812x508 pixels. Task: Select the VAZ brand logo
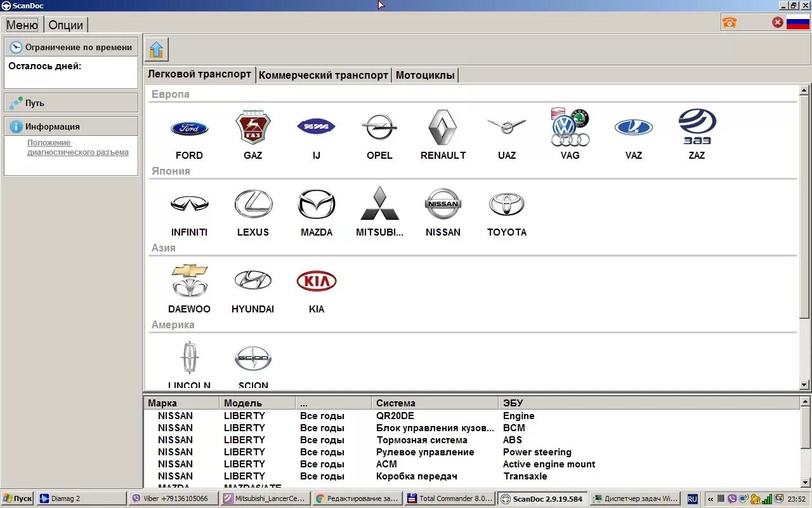tap(633, 128)
